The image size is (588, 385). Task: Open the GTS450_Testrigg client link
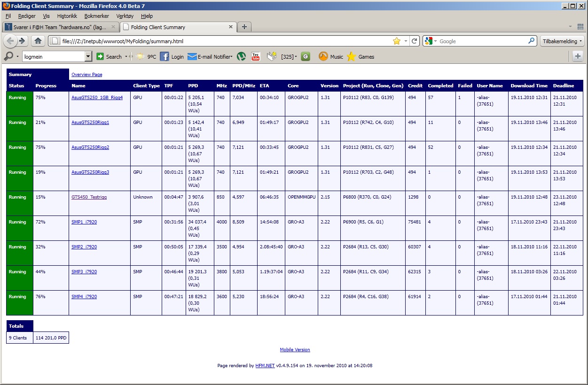click(x=89, y=197)
